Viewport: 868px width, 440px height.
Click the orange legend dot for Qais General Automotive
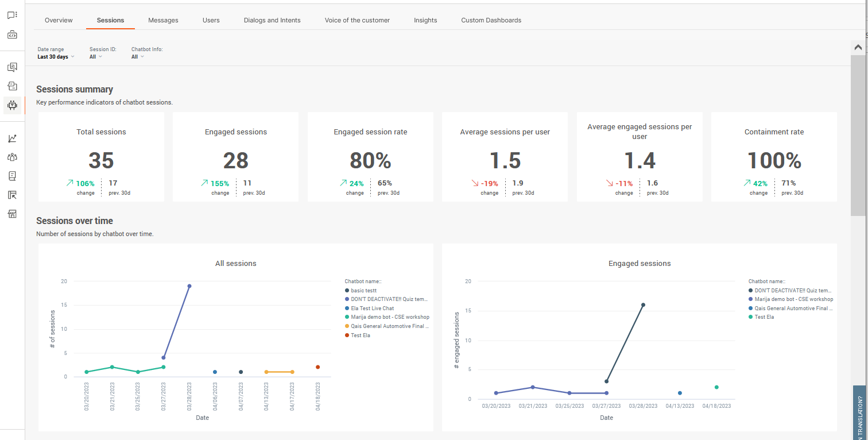click(x=347, y=326)
